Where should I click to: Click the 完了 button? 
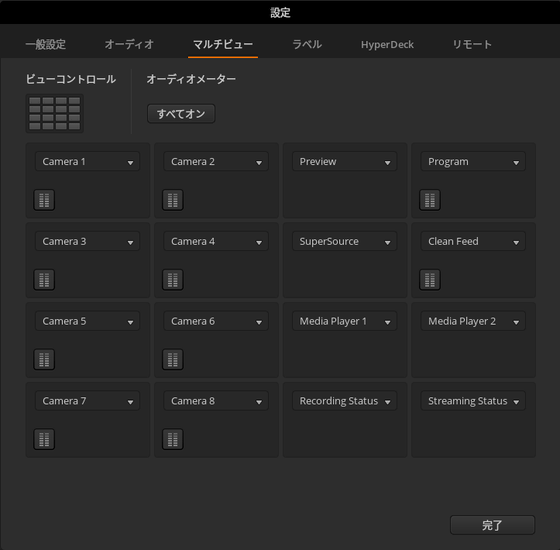point(492,525)
